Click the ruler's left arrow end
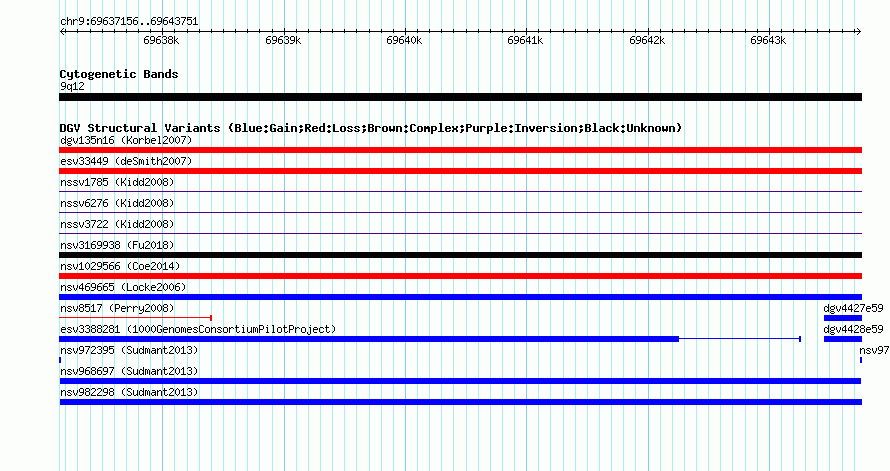 [x=62, y=32]
